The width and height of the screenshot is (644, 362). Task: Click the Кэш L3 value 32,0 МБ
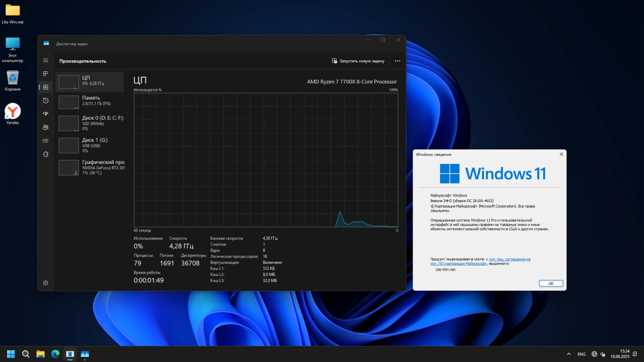click(270, 281)
